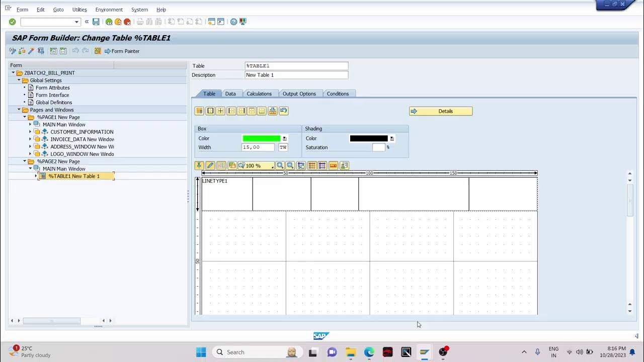This screenshot has height=362, width=644.
Task: Open File Explorer from the taskbar
Action: tap(351, 352)
